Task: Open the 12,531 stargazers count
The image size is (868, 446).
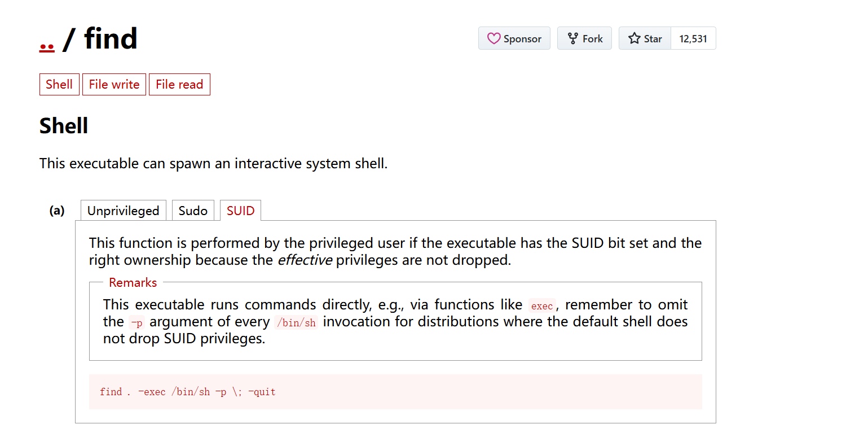Action: pyautogui.click(x=693, y=38)
